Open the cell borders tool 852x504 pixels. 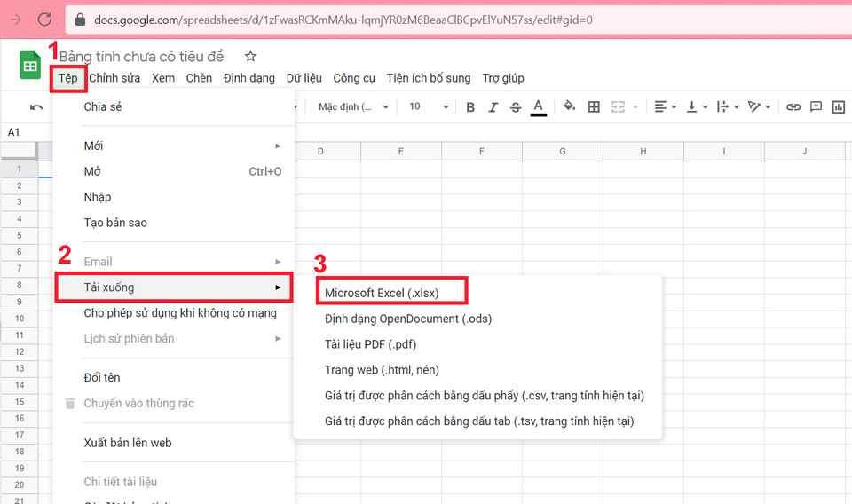(594, 107)
